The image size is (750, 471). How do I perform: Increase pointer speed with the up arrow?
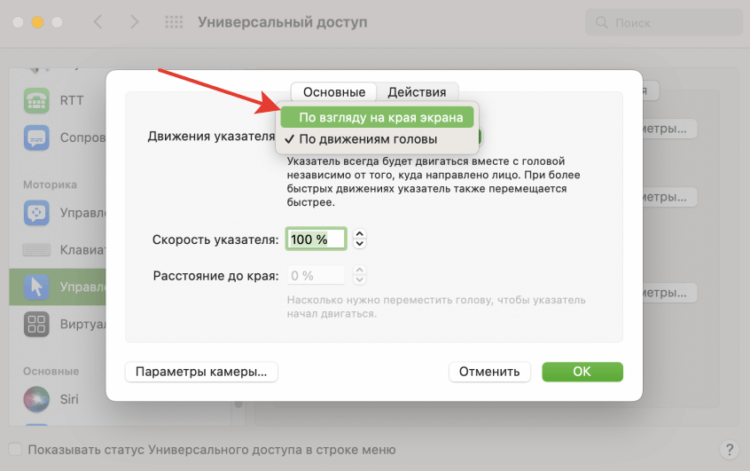(x=360, y=234)
